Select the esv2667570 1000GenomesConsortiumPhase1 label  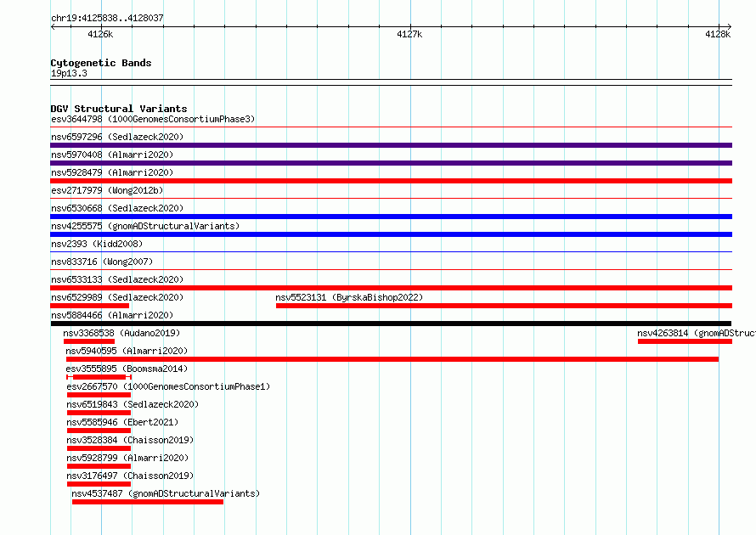[x=168, y=386]
